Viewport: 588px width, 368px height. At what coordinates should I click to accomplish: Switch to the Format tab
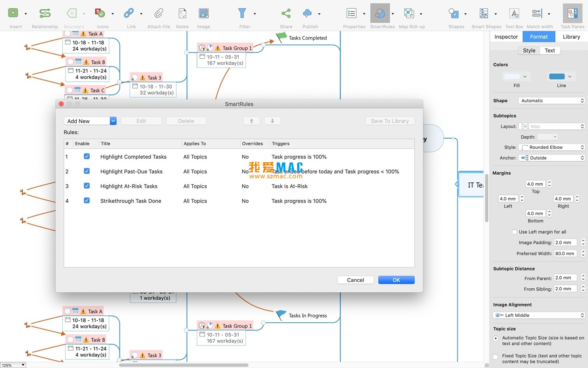tap(539, 37)
